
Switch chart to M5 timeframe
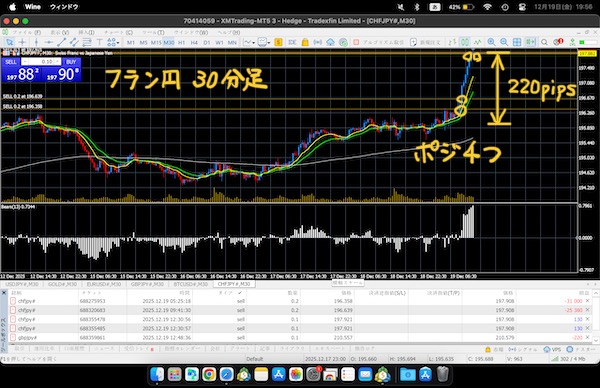point(143,42)
